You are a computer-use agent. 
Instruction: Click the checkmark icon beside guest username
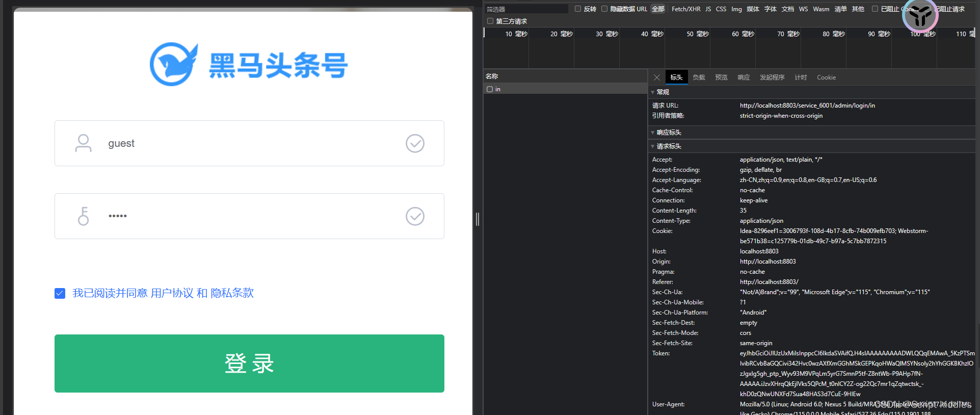(x=415, y=143)
